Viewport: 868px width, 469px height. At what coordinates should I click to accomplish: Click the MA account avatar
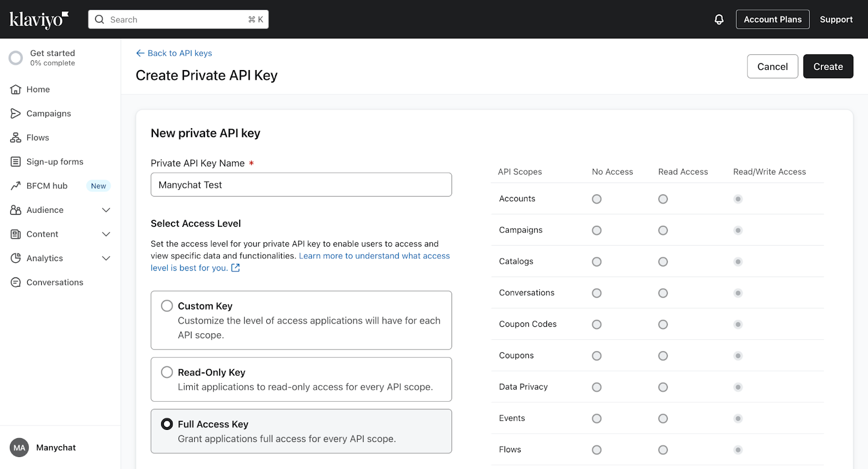pos(20,448)
